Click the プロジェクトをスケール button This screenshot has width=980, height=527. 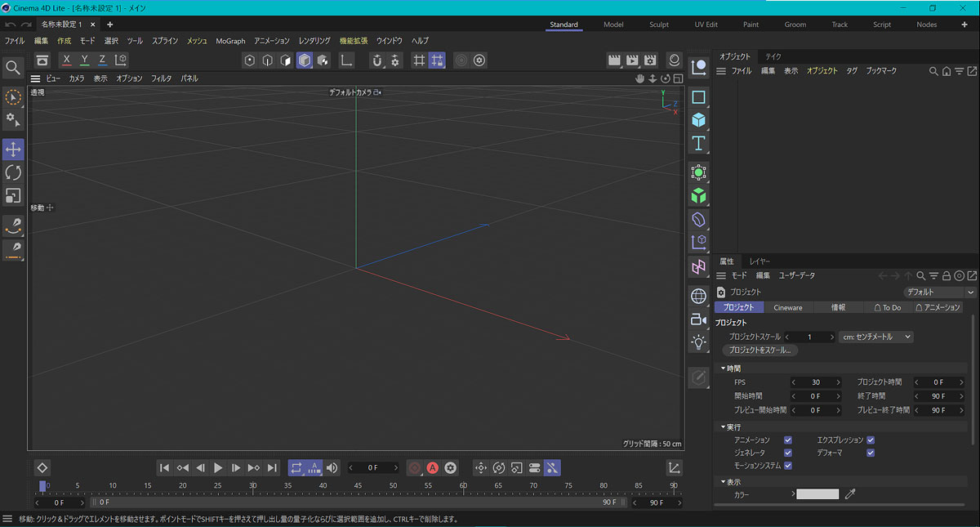click(759, 350)
